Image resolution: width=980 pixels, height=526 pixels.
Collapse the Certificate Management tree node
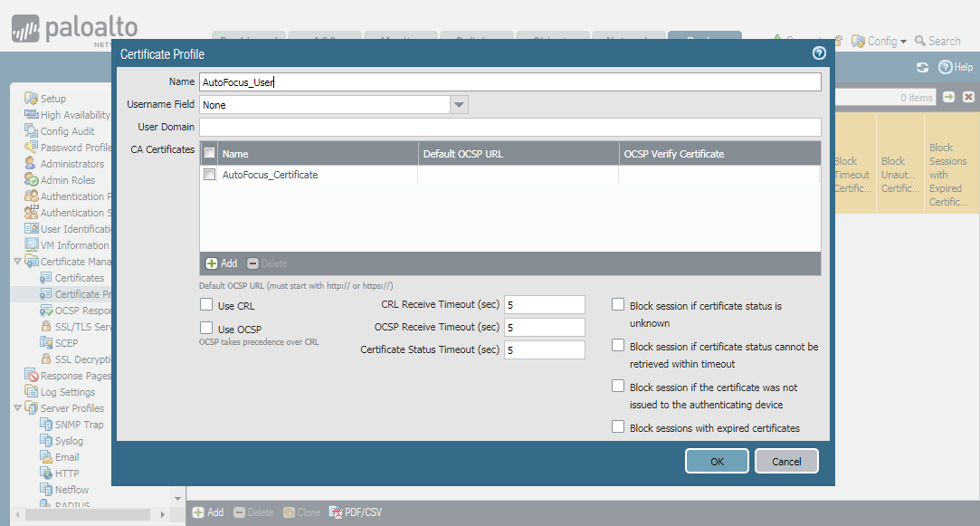click(17, 262)
